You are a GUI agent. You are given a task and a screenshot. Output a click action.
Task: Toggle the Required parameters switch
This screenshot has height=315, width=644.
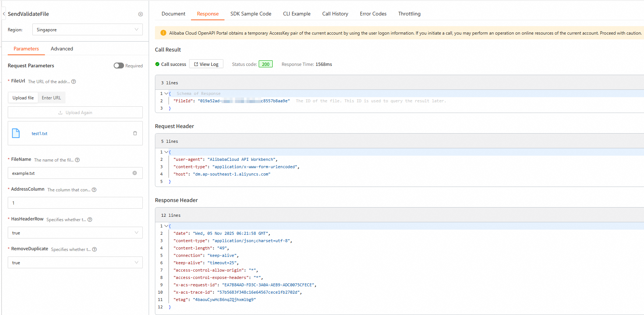point(118,66)
